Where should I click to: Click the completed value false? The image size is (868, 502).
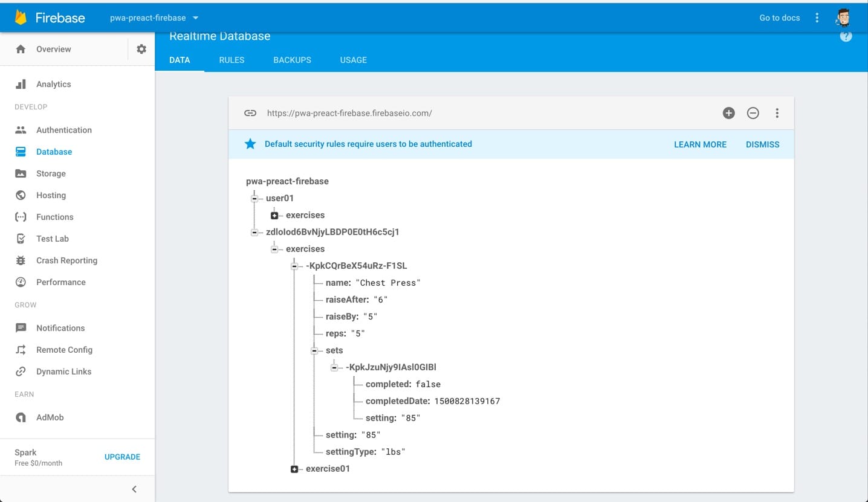[x=428, y=384]
